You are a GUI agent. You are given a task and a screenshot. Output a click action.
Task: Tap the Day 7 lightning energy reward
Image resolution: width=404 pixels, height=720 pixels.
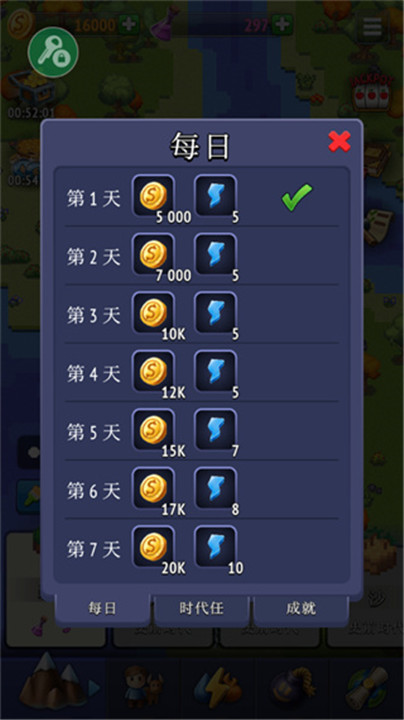(216, 547)
